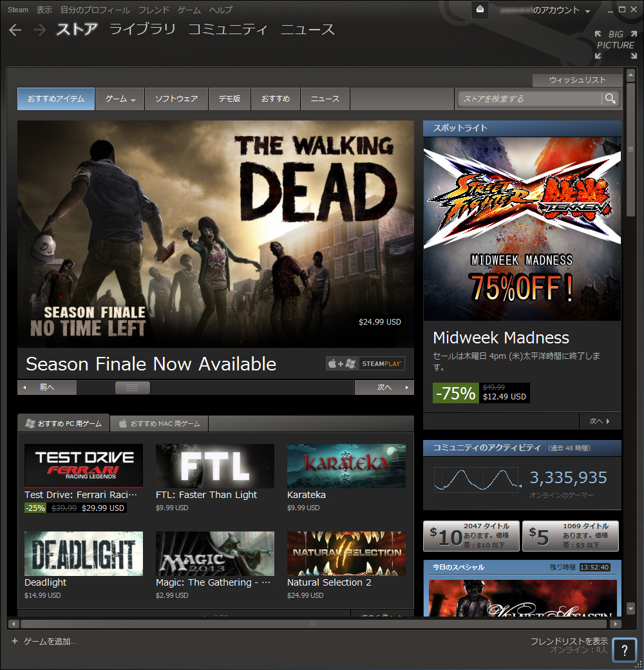
Task: Select the ソフトウェア tab
Action: pos(176,99)
